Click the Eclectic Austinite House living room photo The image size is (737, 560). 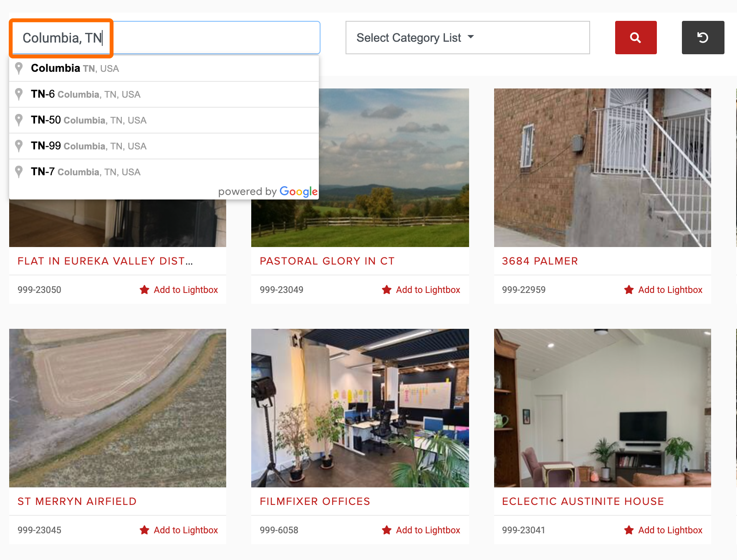pyautogui.click(x=603, y=408)
